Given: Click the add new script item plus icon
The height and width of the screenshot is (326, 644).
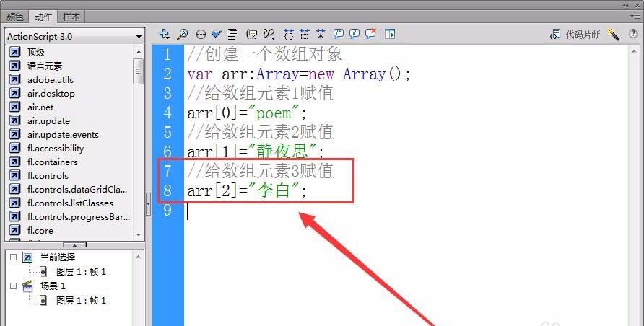Looking at the screenshot, I should click(165, 34).
